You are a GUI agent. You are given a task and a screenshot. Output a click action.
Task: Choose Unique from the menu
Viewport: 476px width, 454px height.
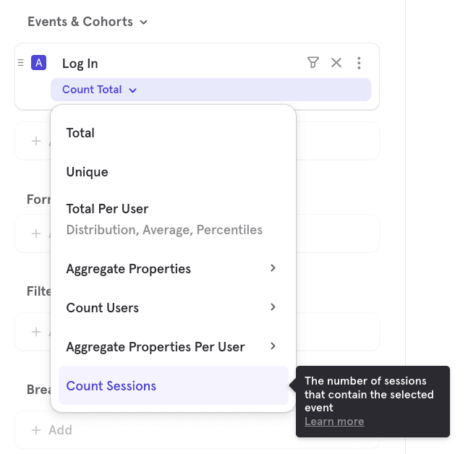pos(87,172)
